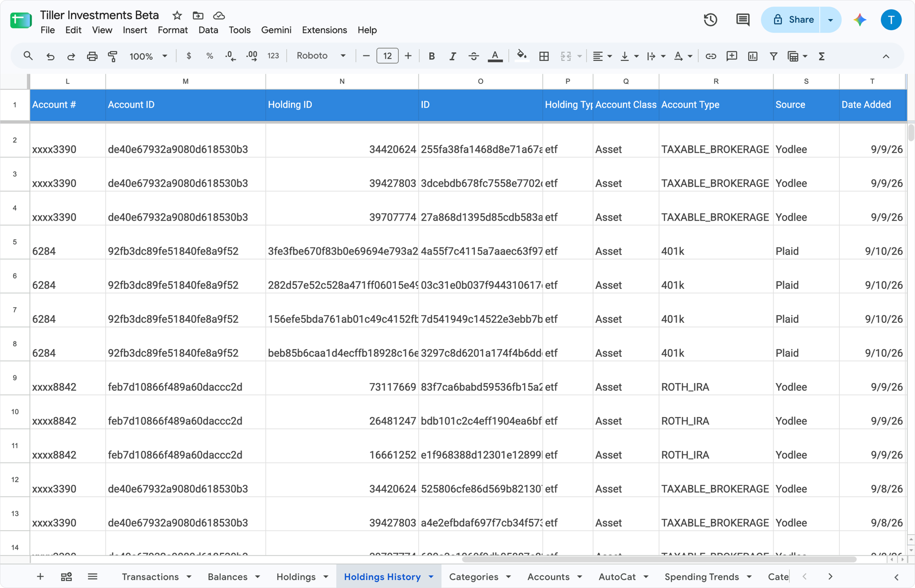Increase font size with plus button

click(408, 56)
